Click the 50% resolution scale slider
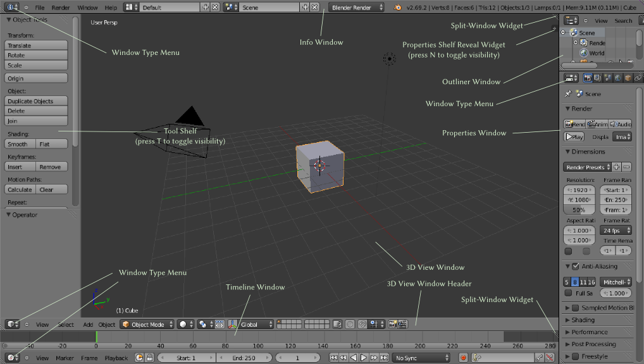This screenshot has height=364, width=644. pos(579,209)
